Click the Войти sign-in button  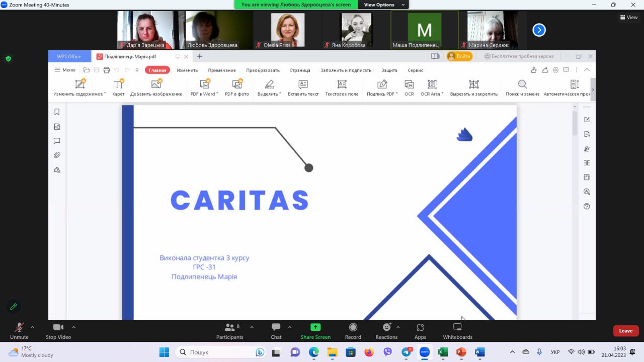tap(459, 56)
